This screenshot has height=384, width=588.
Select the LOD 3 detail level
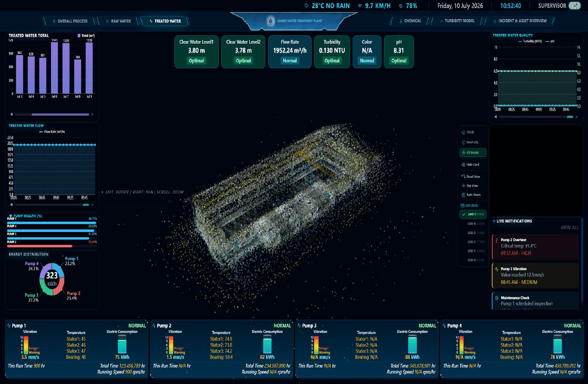(x=476, y=233)
